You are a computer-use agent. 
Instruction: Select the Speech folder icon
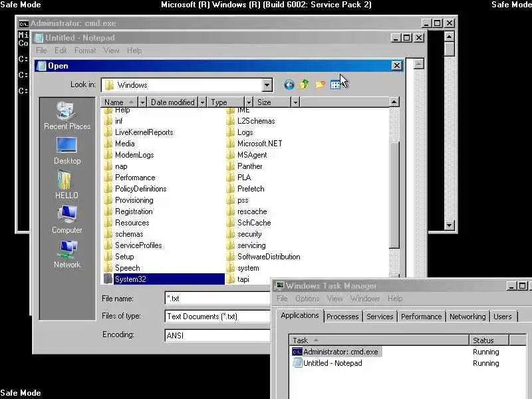tap(108, 268)
